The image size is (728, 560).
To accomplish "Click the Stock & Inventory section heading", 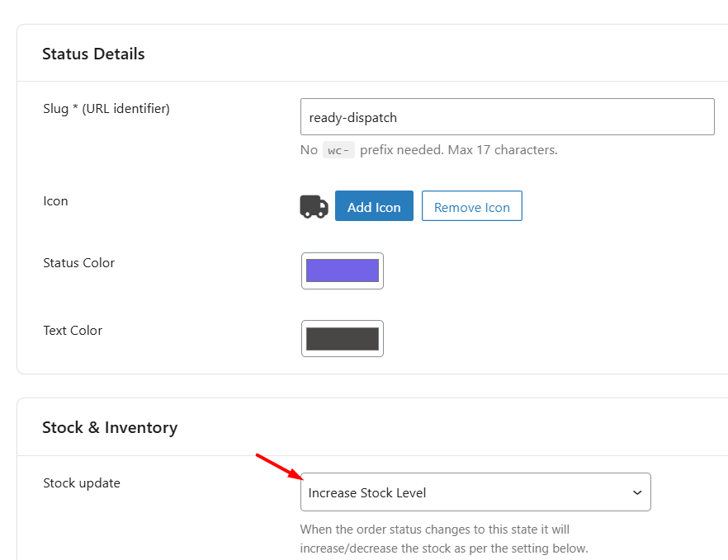I will [110, 427].
